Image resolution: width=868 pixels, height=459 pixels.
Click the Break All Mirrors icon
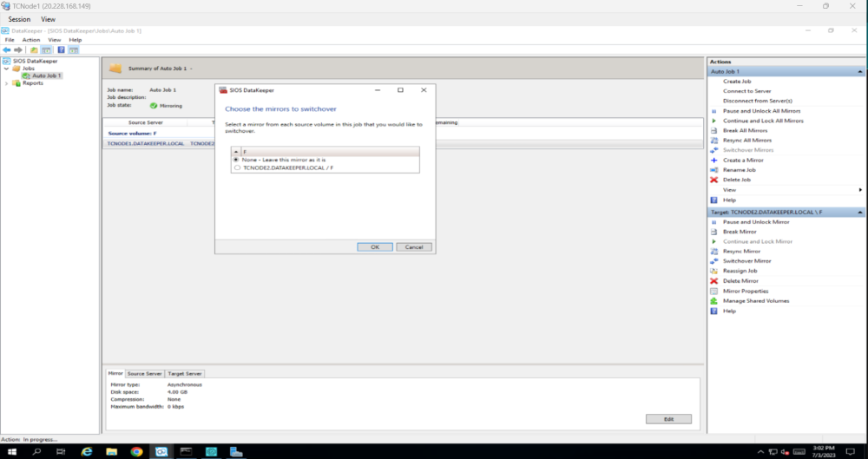[x=714, y=131]
